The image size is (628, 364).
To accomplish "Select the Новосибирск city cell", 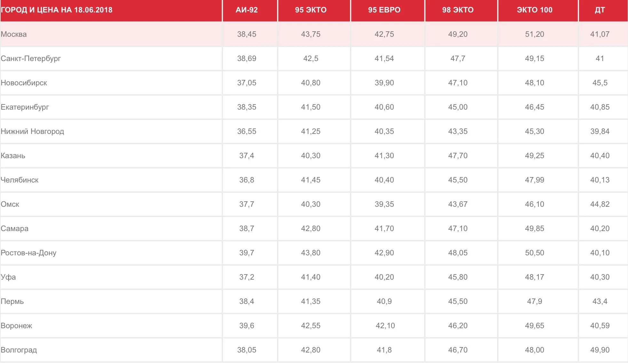I will coord(24,83).
